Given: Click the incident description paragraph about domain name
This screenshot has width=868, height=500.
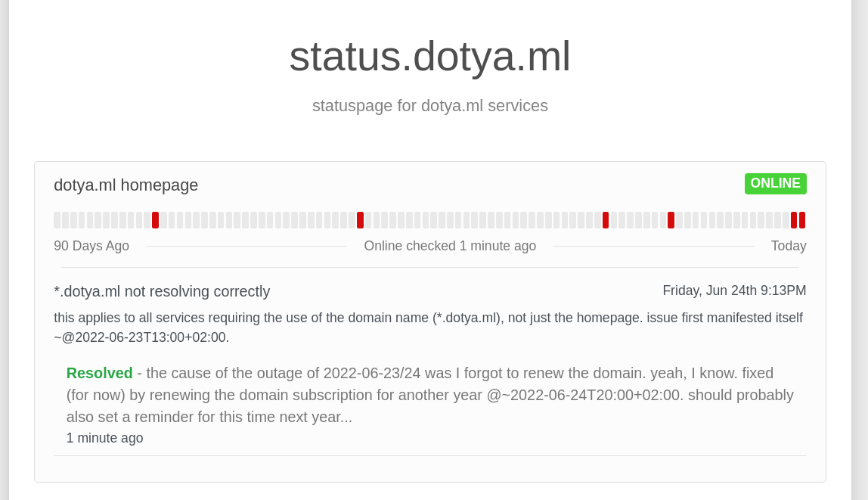Looking at the screenshot, I should tap(428, 328).
